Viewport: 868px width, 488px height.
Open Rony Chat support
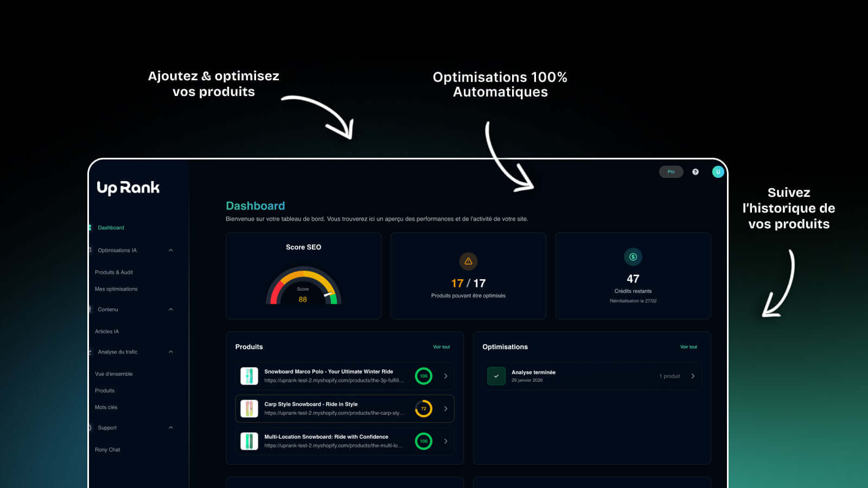107,450
